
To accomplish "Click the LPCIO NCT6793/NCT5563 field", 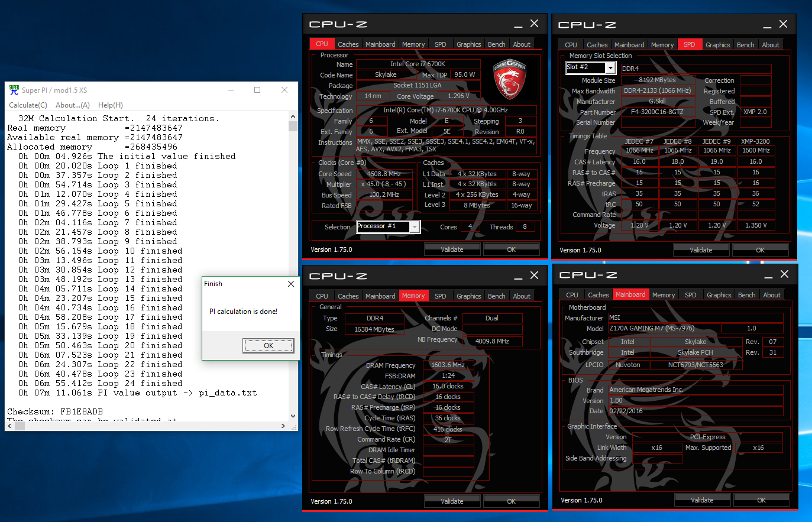I will pos(695,365).
